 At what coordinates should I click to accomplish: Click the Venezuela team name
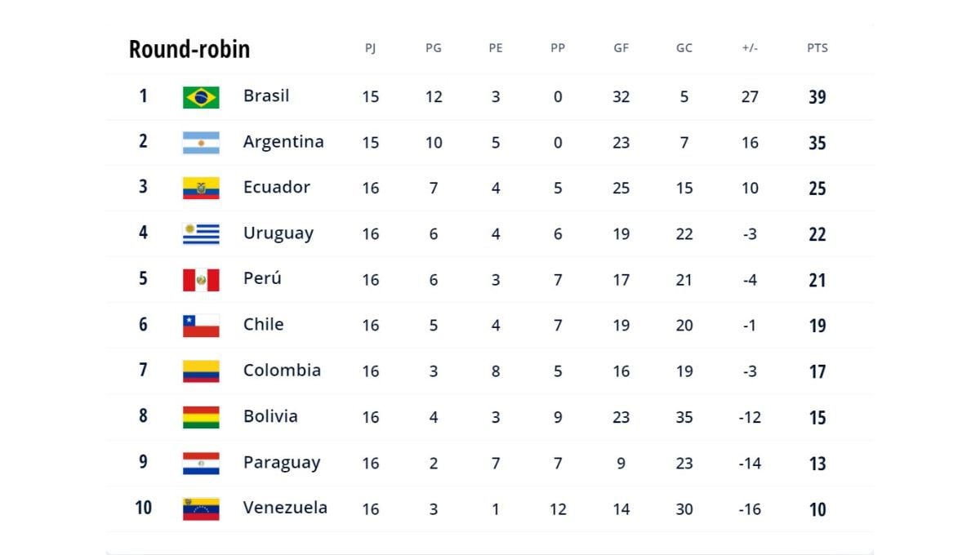[x=285, y=508]
